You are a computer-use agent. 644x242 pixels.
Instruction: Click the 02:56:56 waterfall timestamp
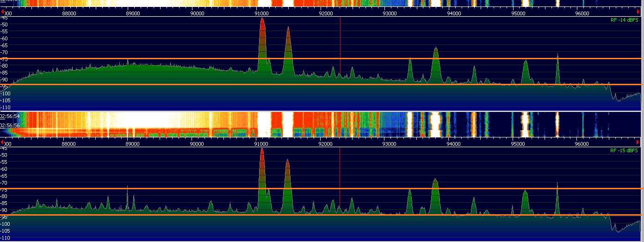10,125
